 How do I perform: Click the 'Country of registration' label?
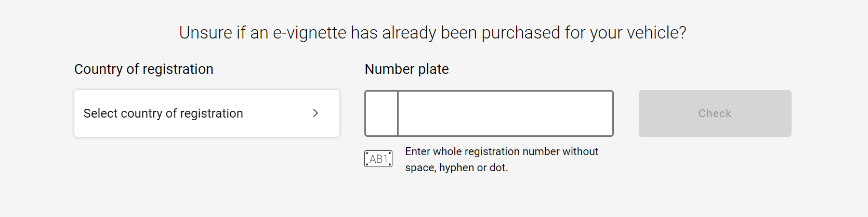(x=144, y=69)
